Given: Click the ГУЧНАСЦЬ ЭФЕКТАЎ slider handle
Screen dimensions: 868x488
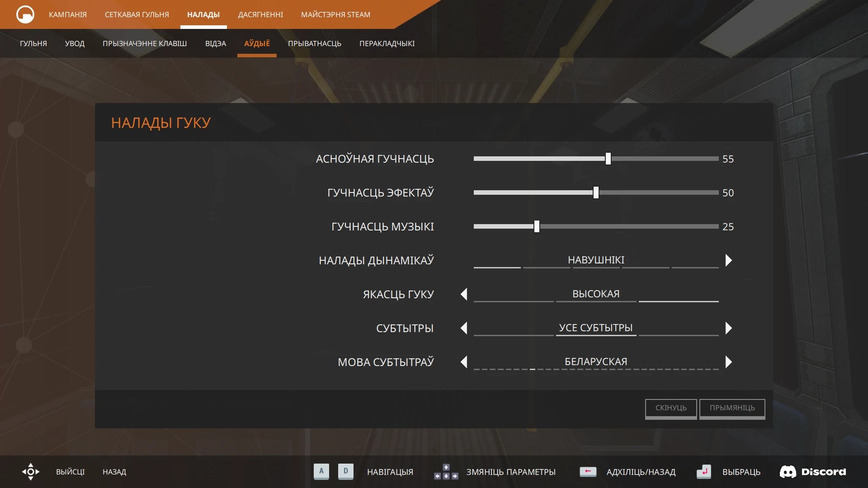Looking at the screenshot, I should [596, 192].
